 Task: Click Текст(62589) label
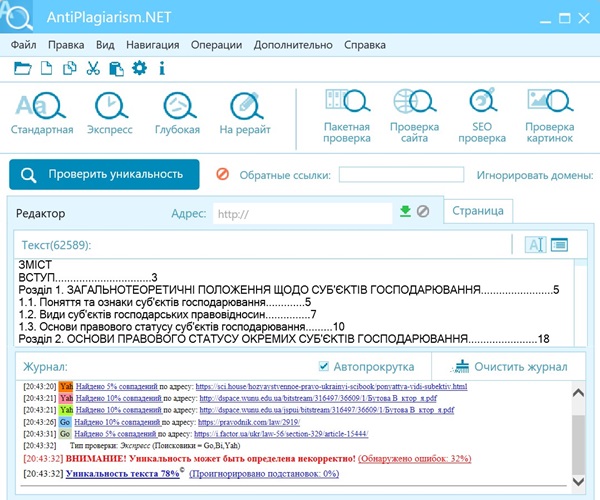coord(56,245)
